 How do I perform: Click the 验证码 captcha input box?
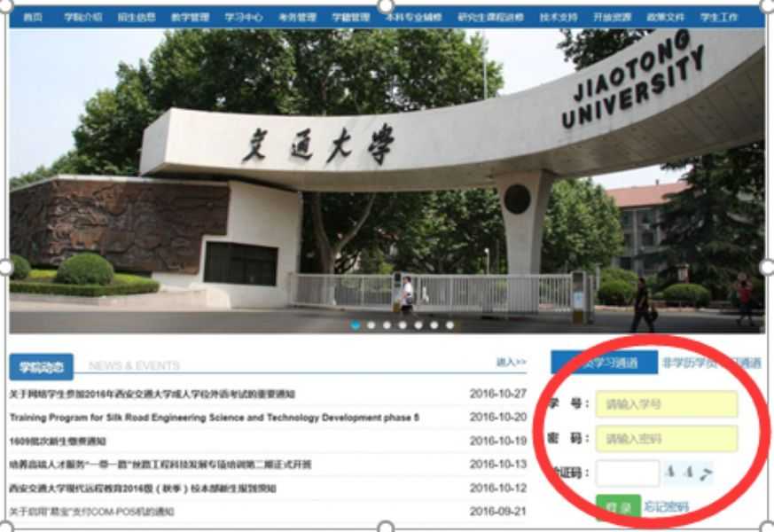[x=628, y=473]
